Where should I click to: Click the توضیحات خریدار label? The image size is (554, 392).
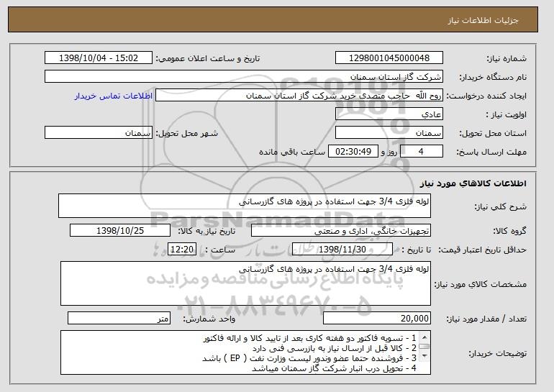point(497,353)
